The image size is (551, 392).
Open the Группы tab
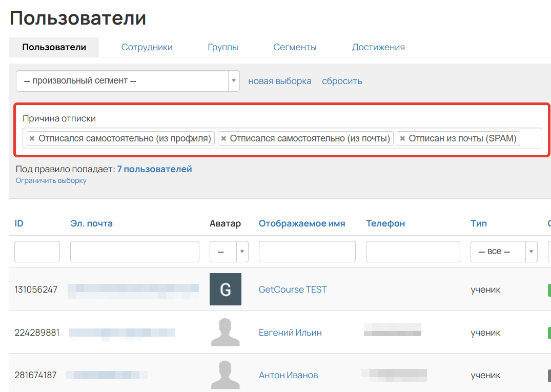coord(223,47)
